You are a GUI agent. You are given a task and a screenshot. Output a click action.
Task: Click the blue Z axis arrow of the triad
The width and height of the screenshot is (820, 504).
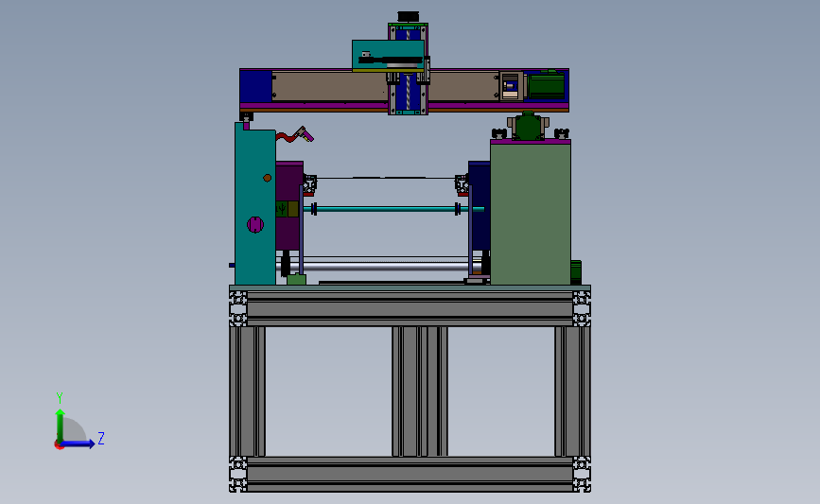(79, 443)
